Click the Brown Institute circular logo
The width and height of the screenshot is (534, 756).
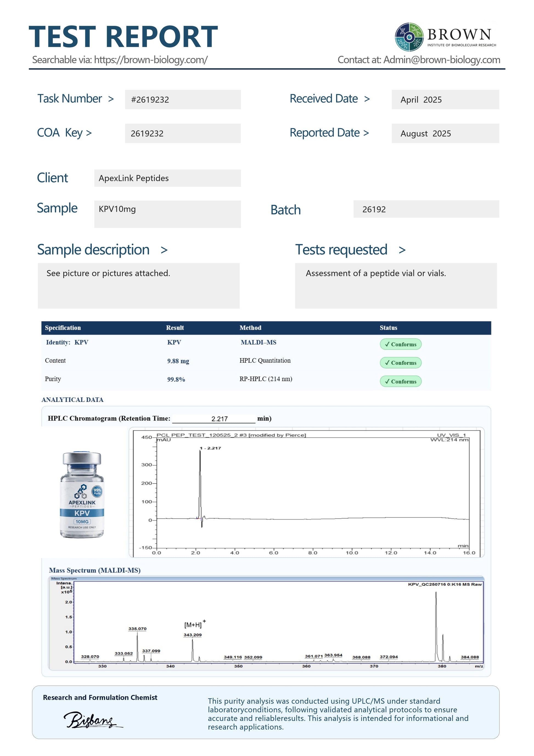pyautogui.click(x=409, y=37)
